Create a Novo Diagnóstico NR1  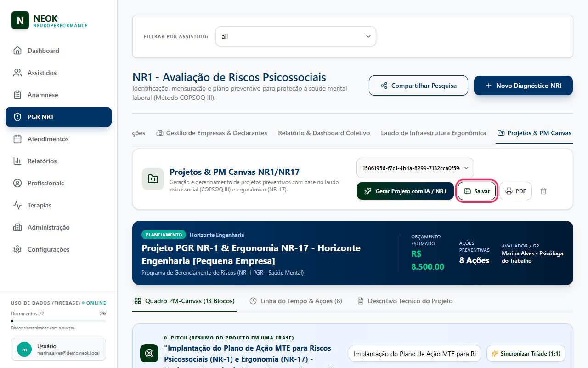point(523,86)
